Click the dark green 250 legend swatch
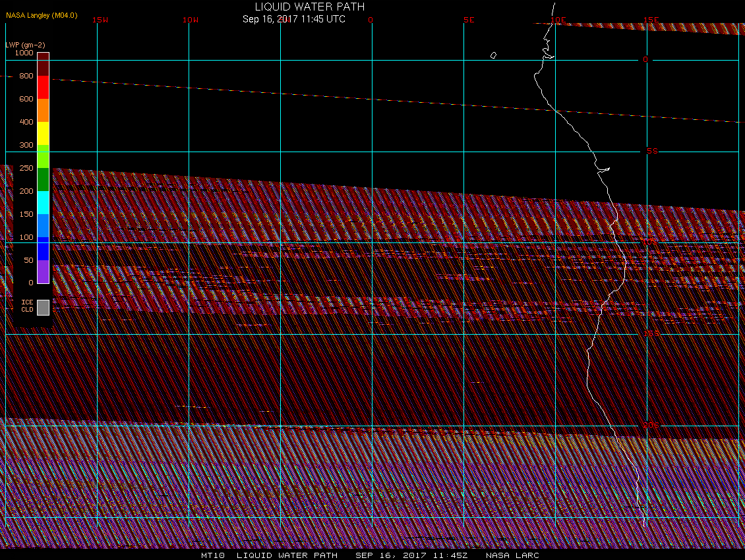 coord(44,180)
